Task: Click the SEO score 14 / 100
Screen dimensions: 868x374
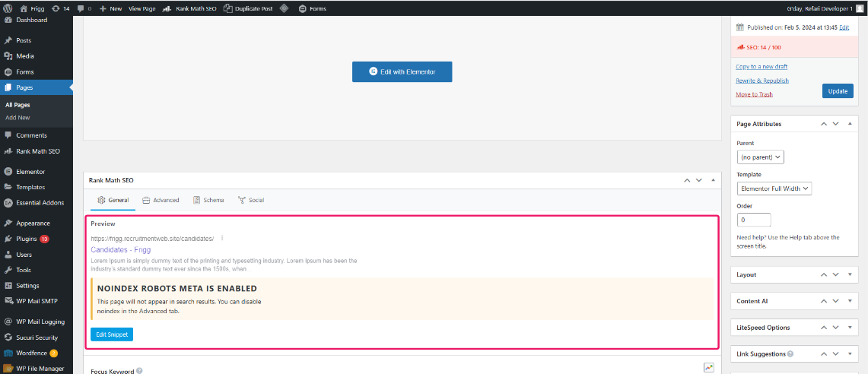Action: [764, 47]
